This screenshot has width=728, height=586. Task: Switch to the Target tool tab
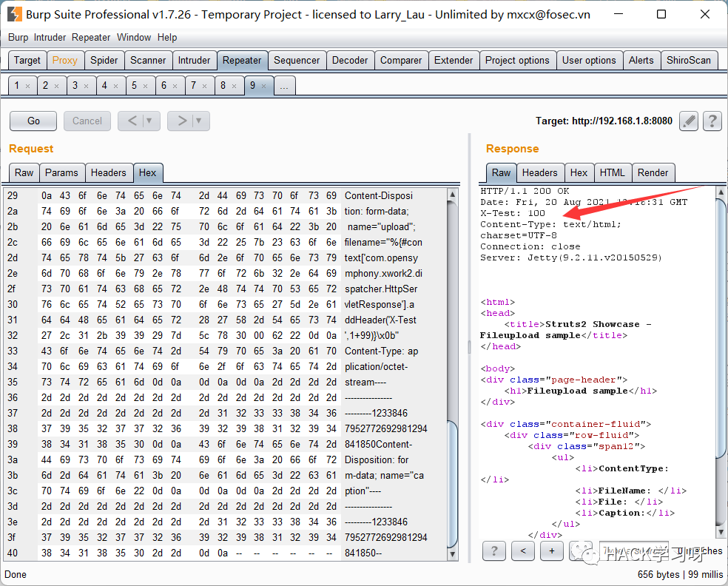(x=27, y=61)
